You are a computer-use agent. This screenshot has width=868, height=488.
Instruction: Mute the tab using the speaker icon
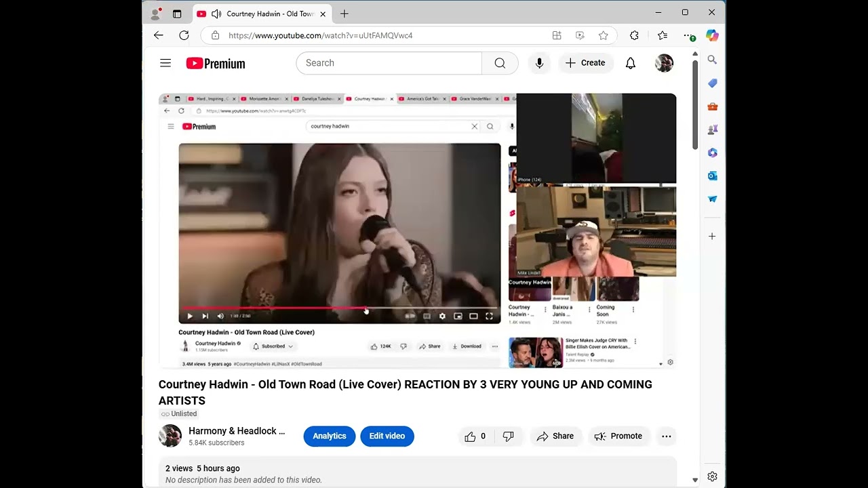(216, 14)
